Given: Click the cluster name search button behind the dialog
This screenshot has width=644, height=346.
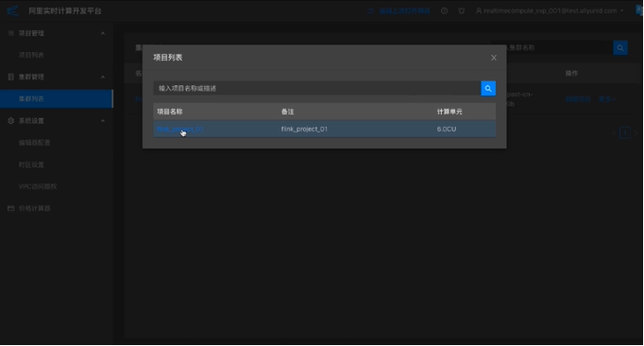Looking at the screenshot, I should (620, 48).
